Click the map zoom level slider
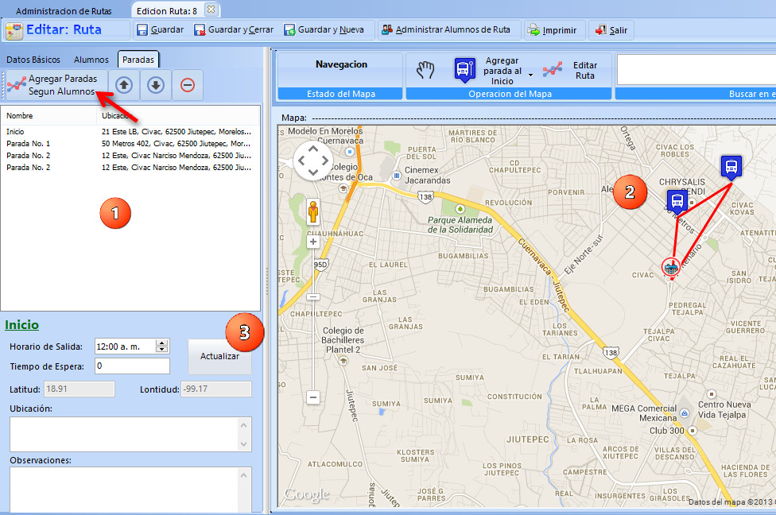This screenshot has height=515, width=776. tap(313, 320)
